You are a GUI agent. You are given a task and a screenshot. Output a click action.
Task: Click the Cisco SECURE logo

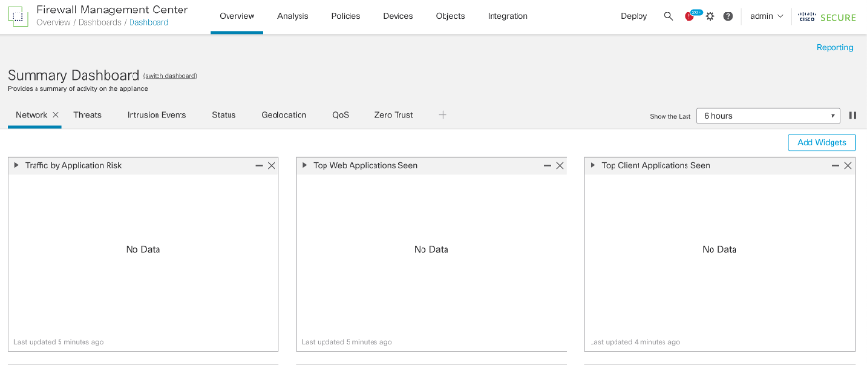(827, 17)
